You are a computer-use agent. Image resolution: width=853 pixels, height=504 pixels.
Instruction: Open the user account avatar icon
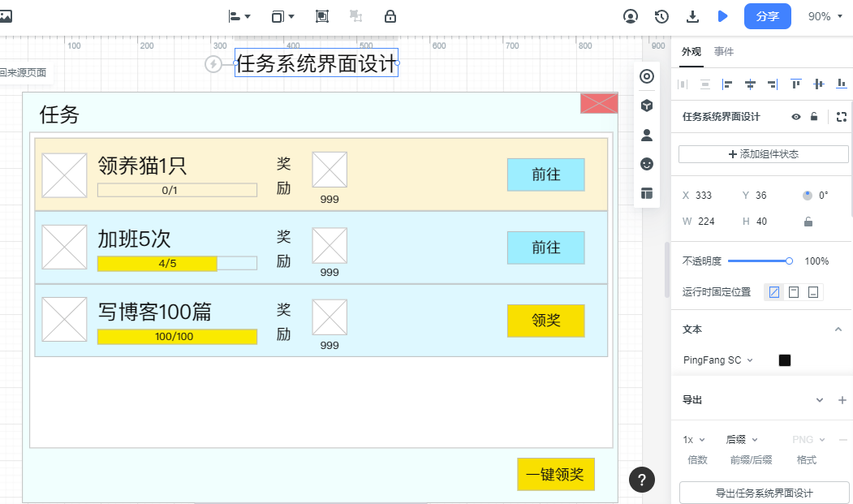pyautogui.click(x=631, y=16)
